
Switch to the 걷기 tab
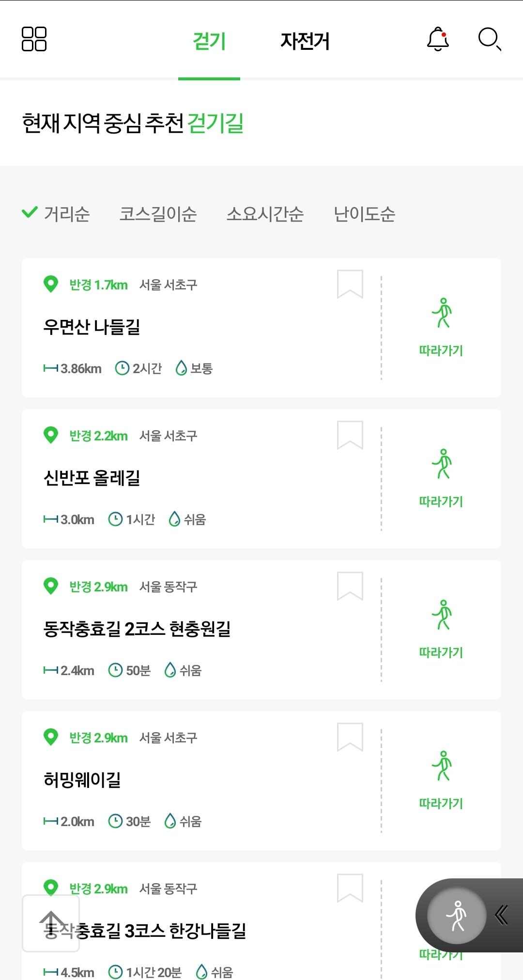coord(209,41)
